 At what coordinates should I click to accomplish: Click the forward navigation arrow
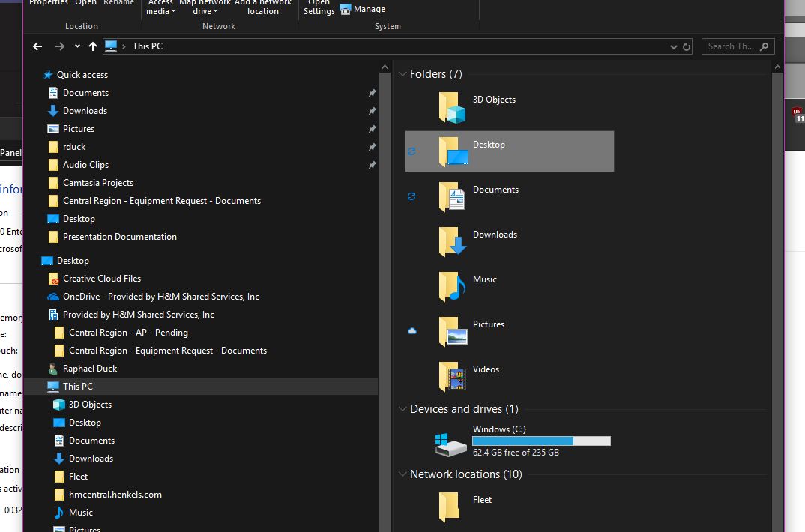pos(59,46)
